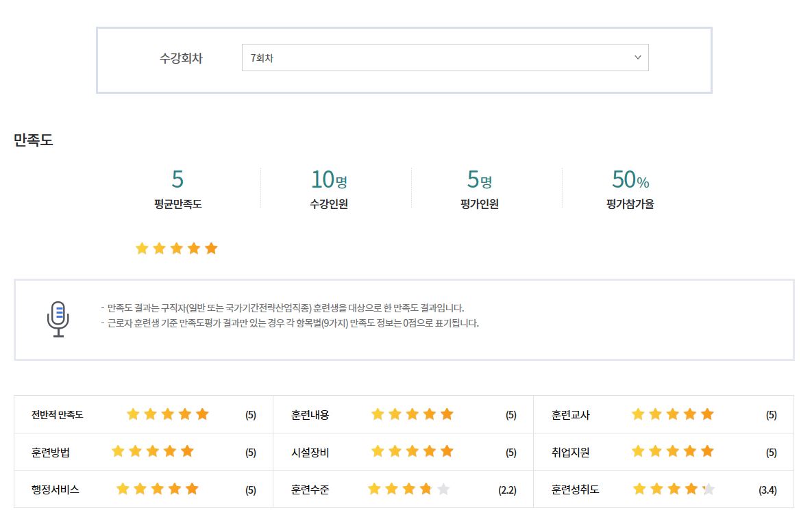Viewport: 812px width, 530px height.
Task: Click the 수강회차 field label
Action: (x=181, y=58)
